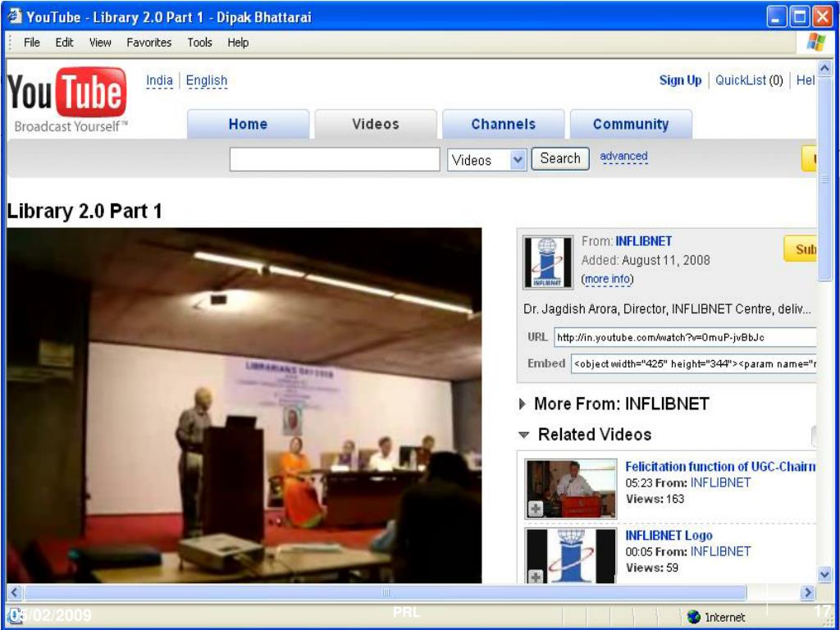This screenshot has width=840, height=630.
Task: Click the Dr. Jagdish Arora description text
Action: pyautogui.click(x=667, y=309)
